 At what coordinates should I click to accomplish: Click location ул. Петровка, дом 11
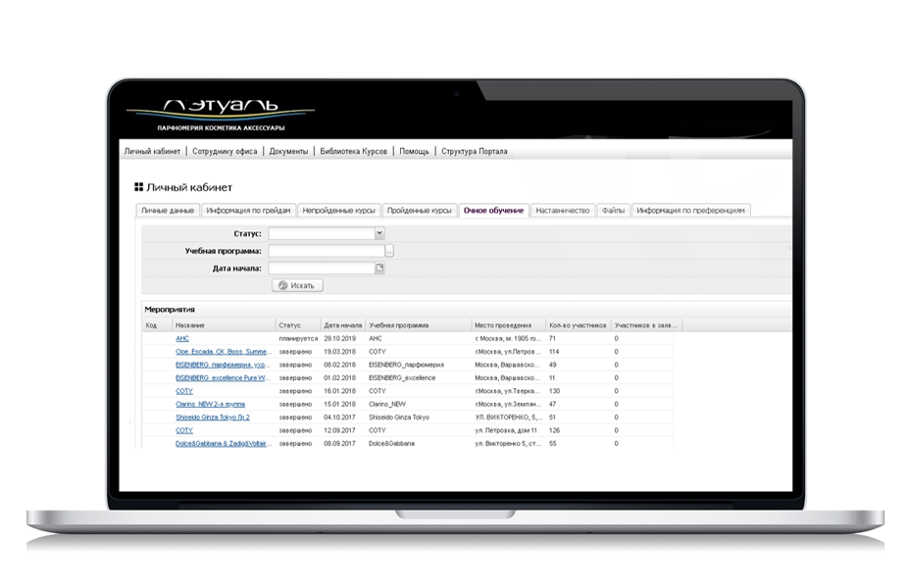(506, 430)
